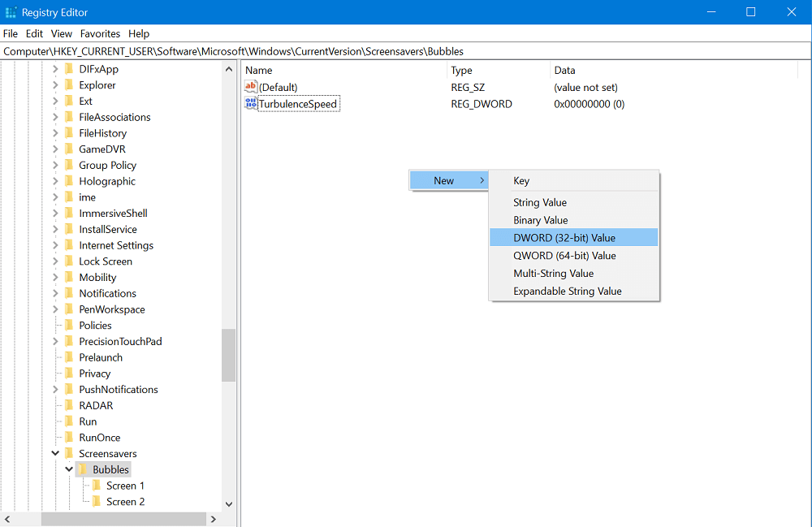The width and height of the screenshot is (812, 527).
Task: Expand the Explorer key node
Action: point(55,85)
